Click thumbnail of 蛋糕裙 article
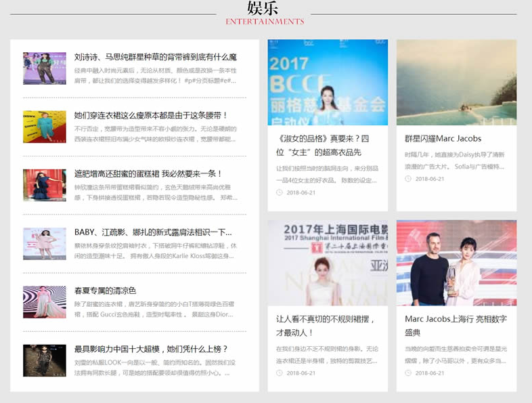This screenshot has width=532, height=403. (45, 185)
